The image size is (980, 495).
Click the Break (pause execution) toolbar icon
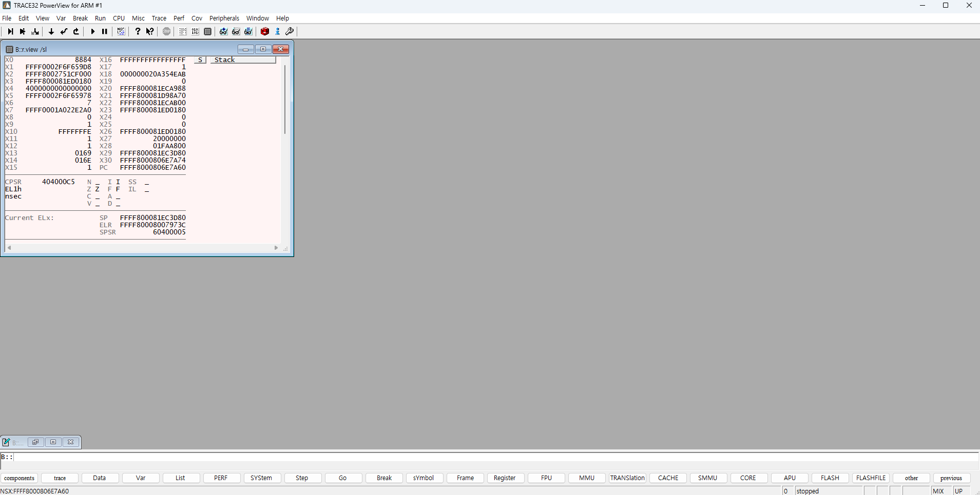coord(104,31)
